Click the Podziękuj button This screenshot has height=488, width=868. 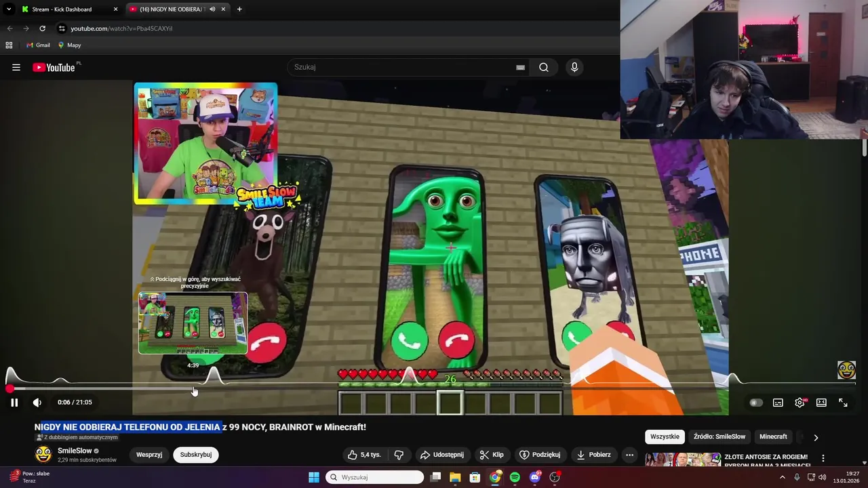tap(540, 455)
